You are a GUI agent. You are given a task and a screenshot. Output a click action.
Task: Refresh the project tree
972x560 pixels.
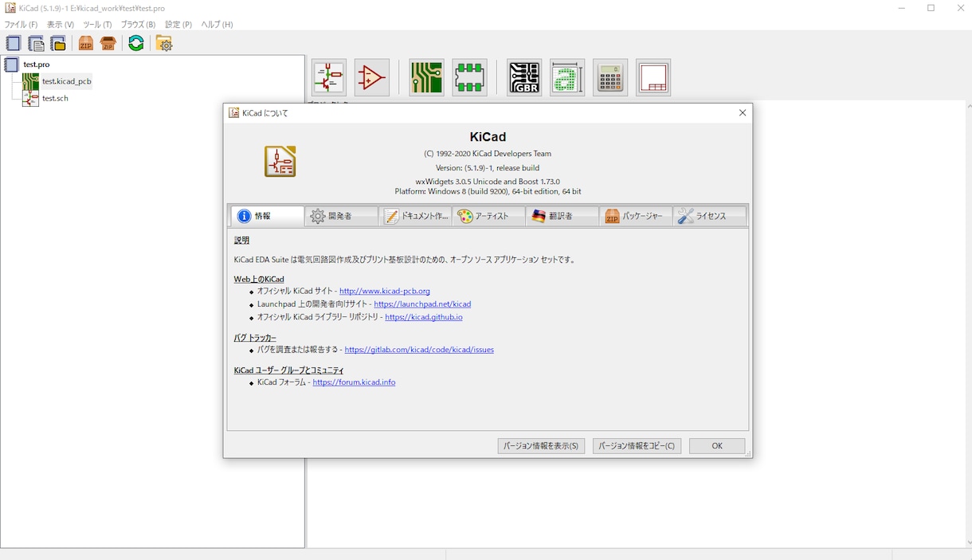point(136,44)
